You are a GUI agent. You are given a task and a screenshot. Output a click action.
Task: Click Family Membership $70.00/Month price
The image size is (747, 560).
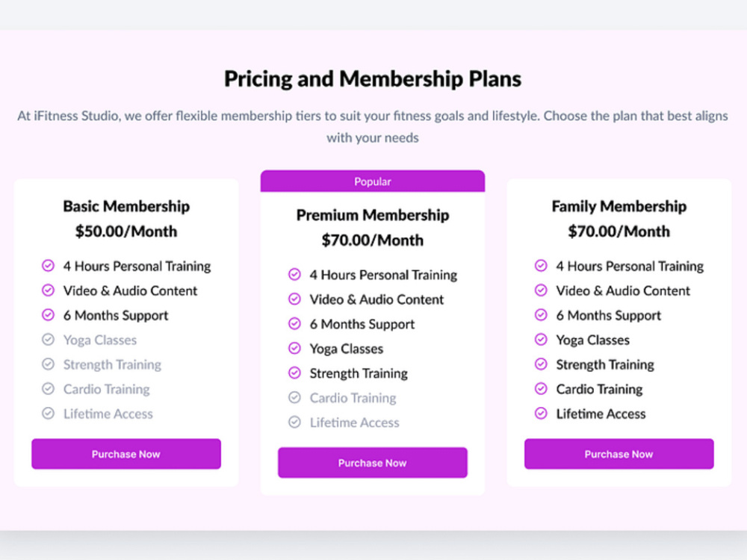point(619,231)
